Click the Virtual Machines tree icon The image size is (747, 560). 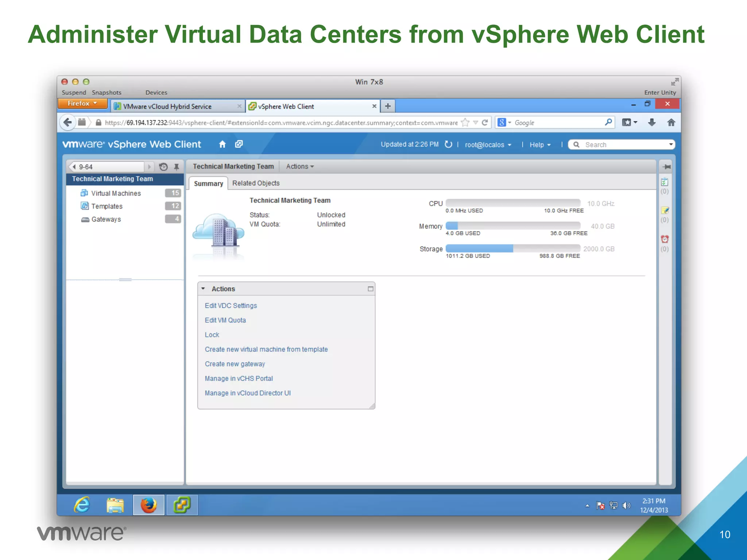(x=84, y=193)
